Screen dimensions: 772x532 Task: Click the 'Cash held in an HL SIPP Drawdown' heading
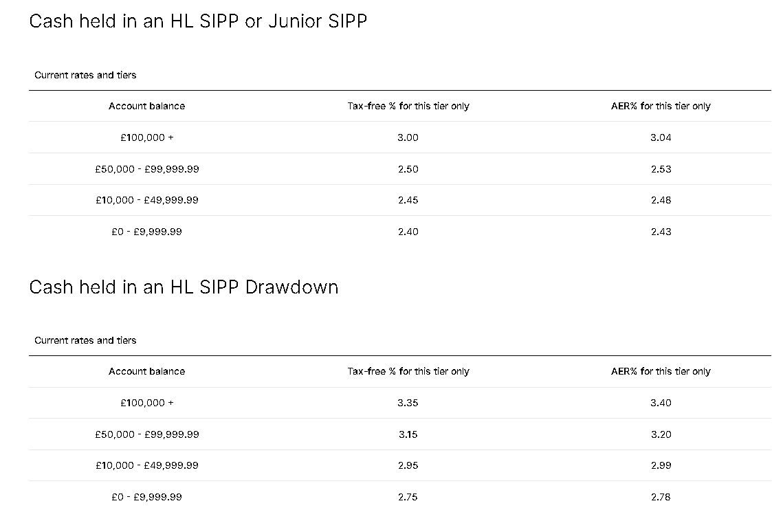point(184,287)
